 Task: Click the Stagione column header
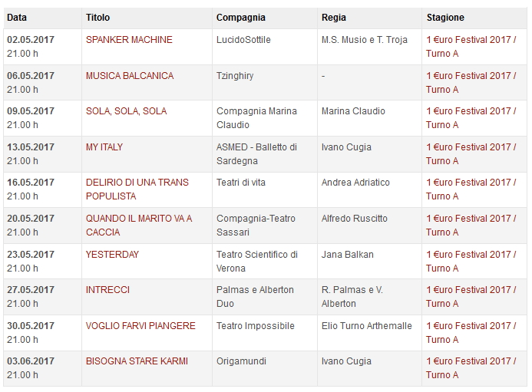pos(445,18)
